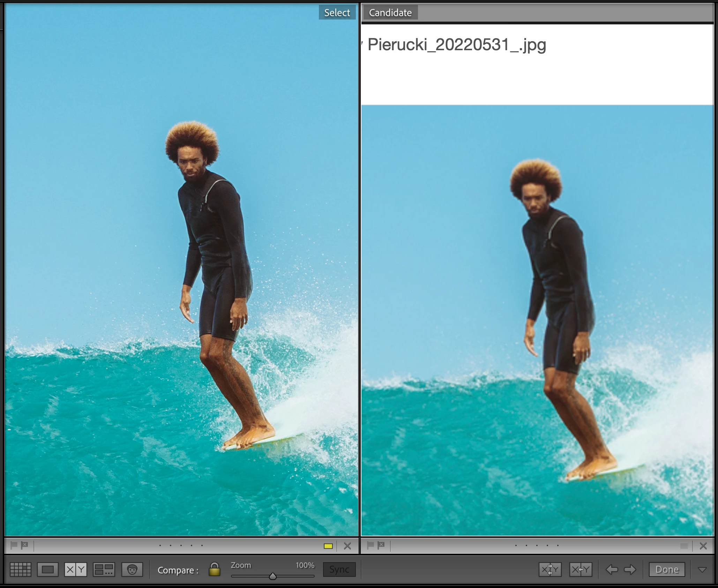Viewport: 718px width, 588px height.
Task: Open Survey view icon
Action: coord(104,570)
